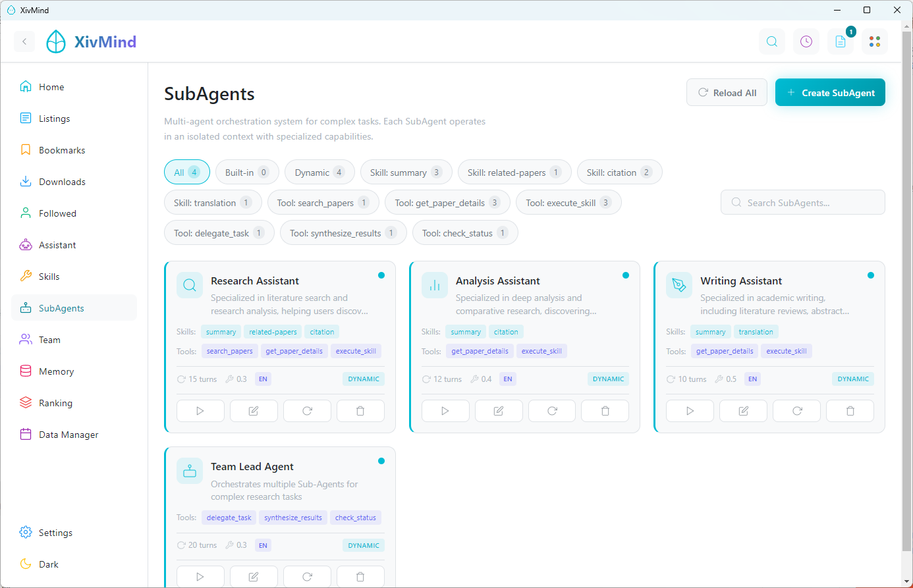913x588 pixels.
Task: Reload the Writing Assistant subagent
Action: click(797, 411)
